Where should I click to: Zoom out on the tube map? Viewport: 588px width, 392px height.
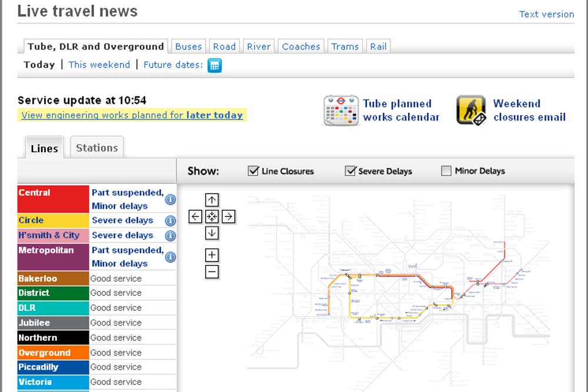point(212,272)
